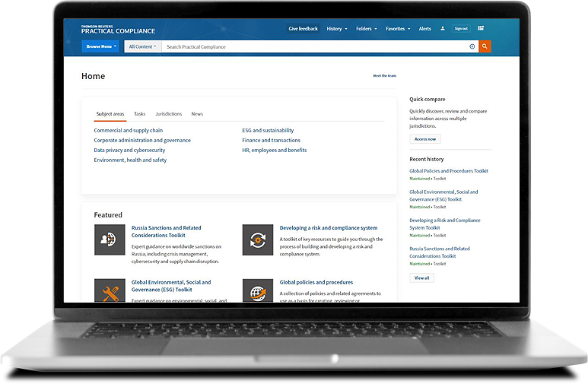Switch to the Jurisdictions tab
Image resolution: width=588 pixels, height=384 pixels.
(x=168, y=114)
